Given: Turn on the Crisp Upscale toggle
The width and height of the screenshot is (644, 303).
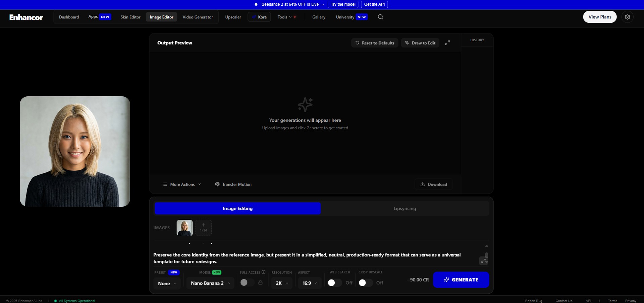Looking at the screenshot, I should [x=366, y=283].
